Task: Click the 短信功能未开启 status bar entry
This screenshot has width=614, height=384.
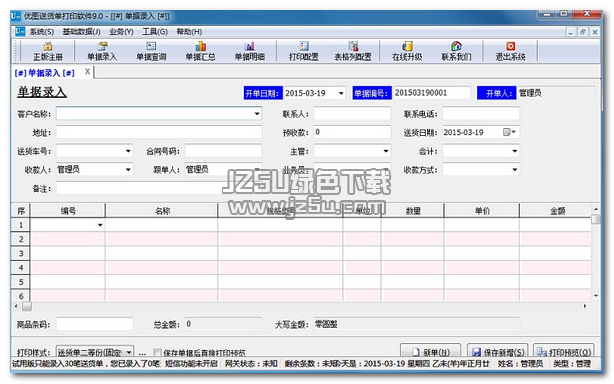Action: [x=191, y=364]
